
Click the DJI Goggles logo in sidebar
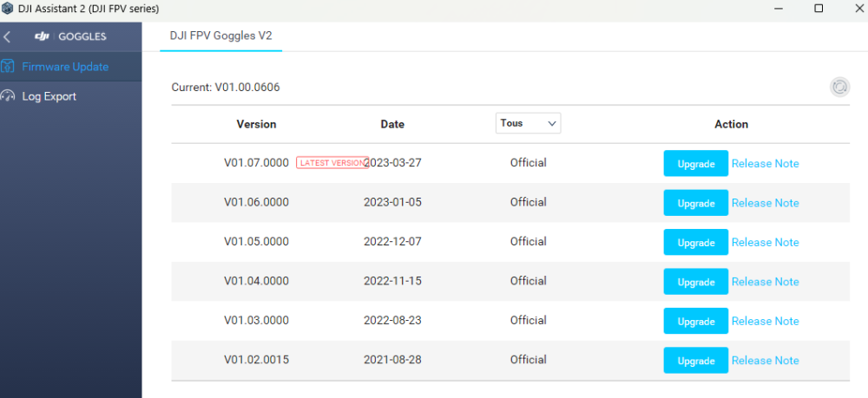(x=71, y=36)
